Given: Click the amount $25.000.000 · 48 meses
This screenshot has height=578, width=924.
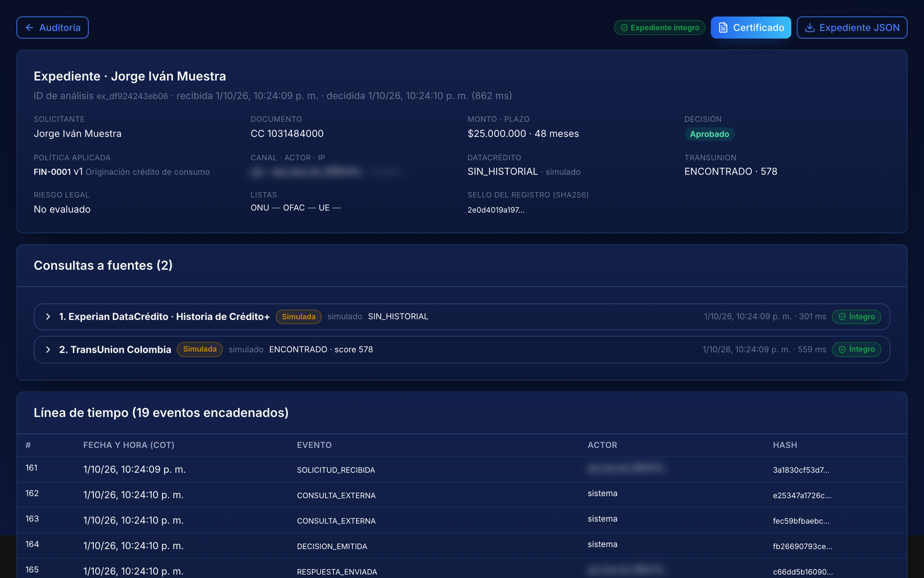Looking at the screenshot, I should point(523,134).
